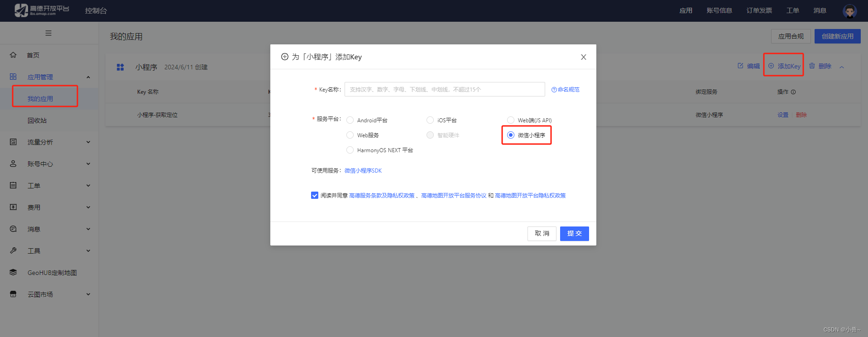This screenshot has height=337, width=868.
Task: Open 消息 in the top navigation
Action: [x=820, y=10]
